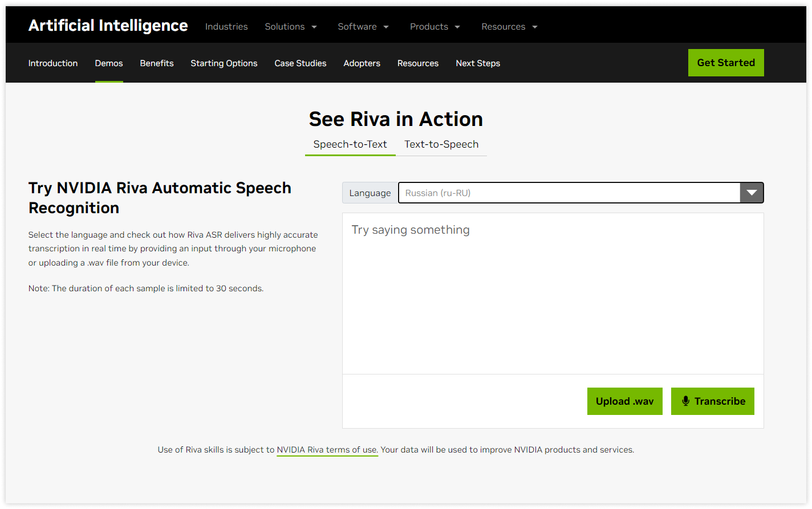Click the microphone icon in Transcribe button
Viewport: 812px width, 509px height.
(x=685, y=401)
